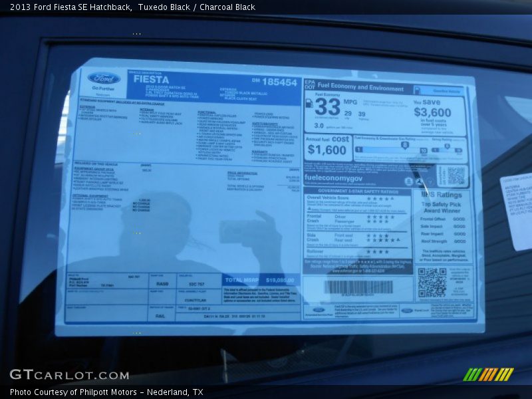Click the fuel pump icon beside 33 MPG
Viewport: 532px width, 399px height.
tap(309, 104)
